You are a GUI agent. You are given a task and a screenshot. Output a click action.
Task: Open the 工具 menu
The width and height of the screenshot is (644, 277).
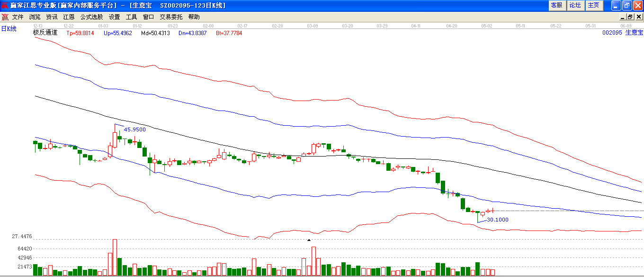pos(131,17)
